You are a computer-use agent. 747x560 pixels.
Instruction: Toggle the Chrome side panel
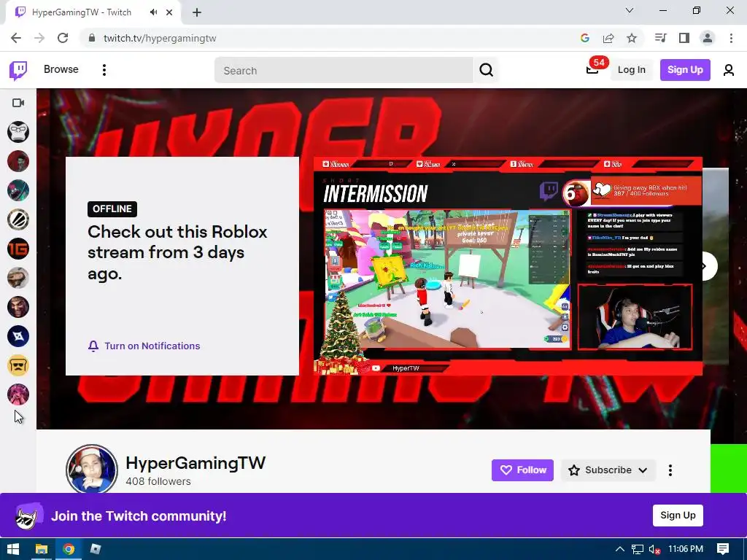[x=684, y=38]
